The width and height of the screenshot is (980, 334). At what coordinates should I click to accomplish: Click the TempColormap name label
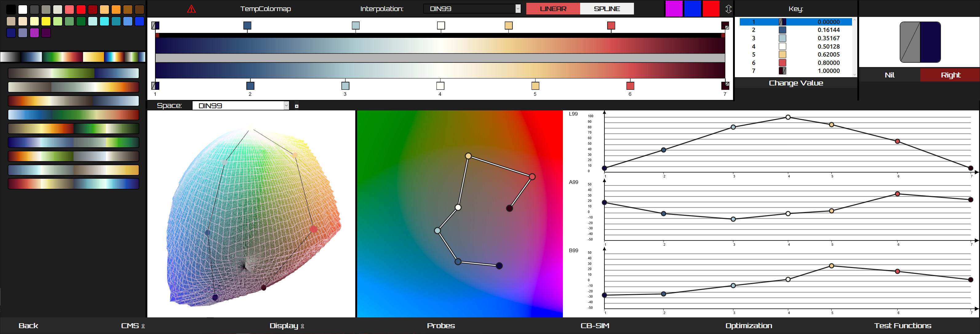(x=265, y=9)
